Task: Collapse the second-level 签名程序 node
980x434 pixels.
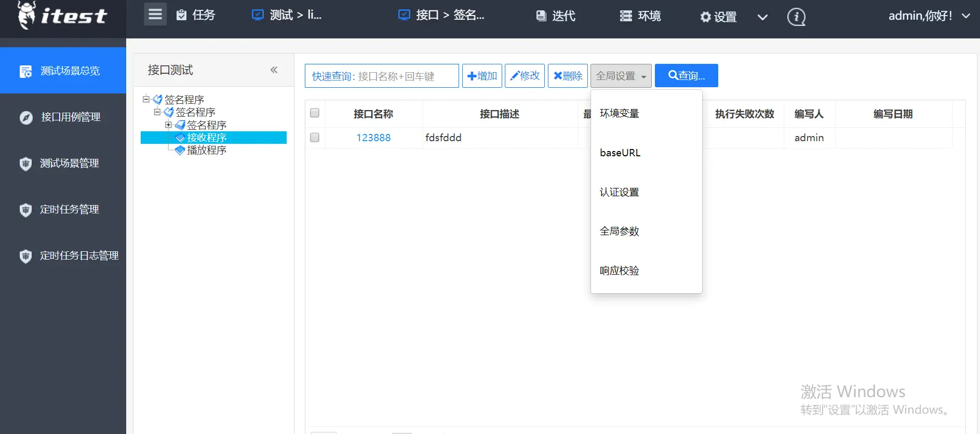Action: coord(157,112)
